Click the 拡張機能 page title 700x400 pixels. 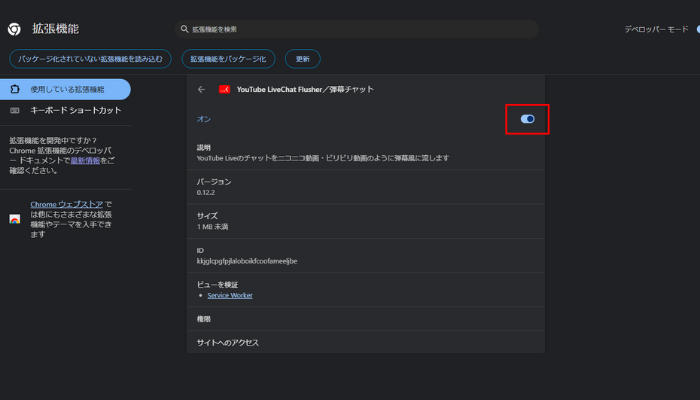[55, 29]
